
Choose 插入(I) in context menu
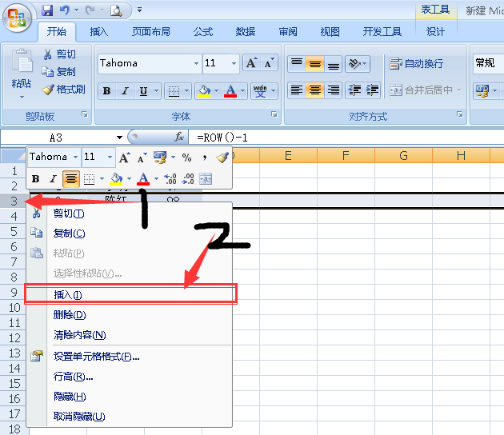[130, 294]
